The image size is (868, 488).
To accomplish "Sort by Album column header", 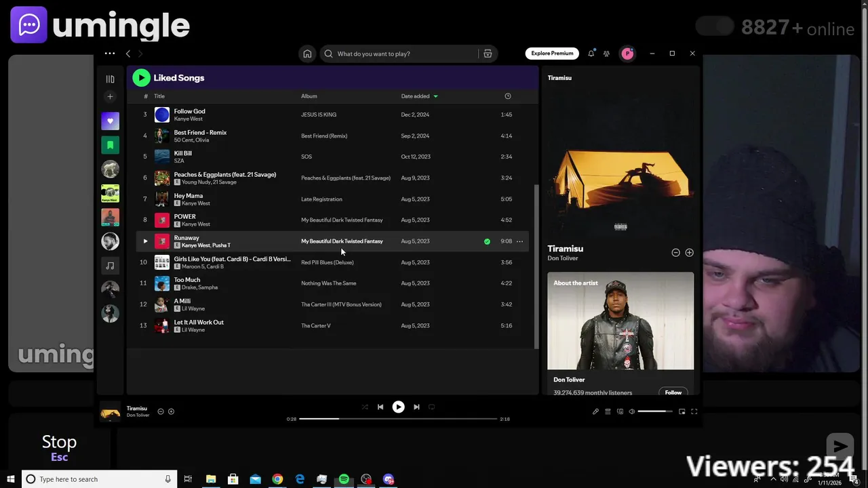I will [x=309, y=96].
